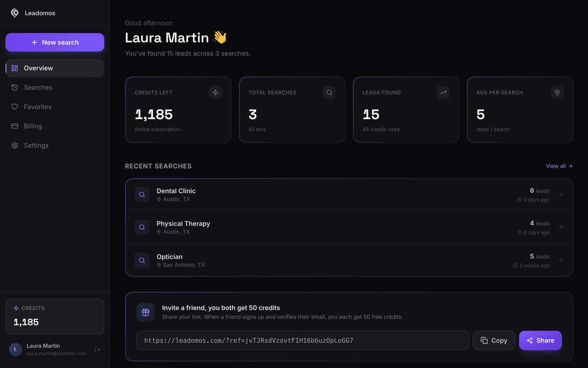Viewport: 588px width, 368px height.
Task: Click the Leadomos logo icon
Action: click(x=15, y=13)
